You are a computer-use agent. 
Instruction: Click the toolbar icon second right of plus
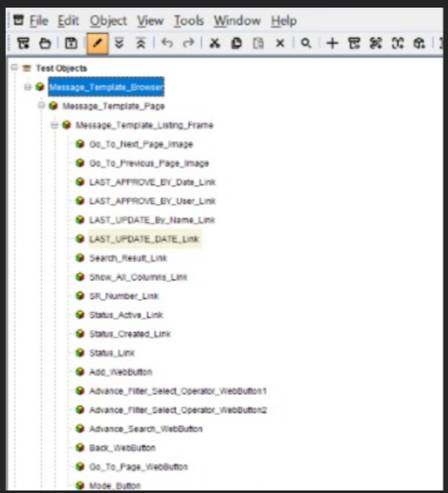375,43
